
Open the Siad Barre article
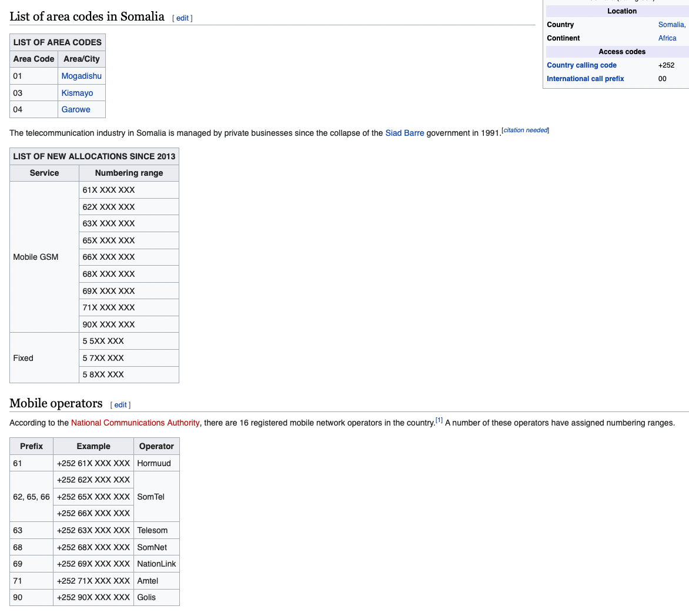404,133
